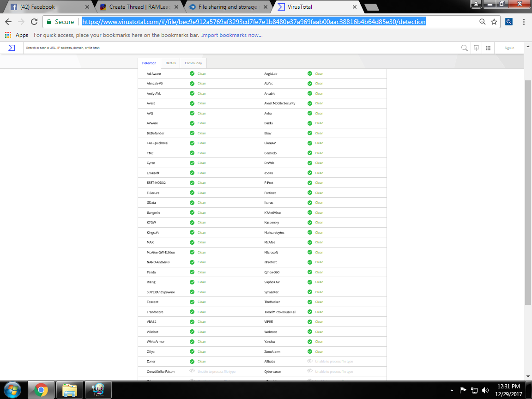Open the File Explorer taskbar icon
This screenshot has width=532, height=399.
click(70, 390)
